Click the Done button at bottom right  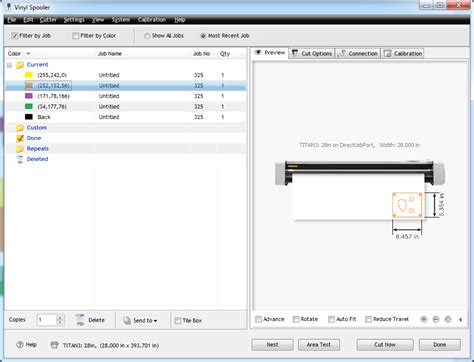[440, 345]
